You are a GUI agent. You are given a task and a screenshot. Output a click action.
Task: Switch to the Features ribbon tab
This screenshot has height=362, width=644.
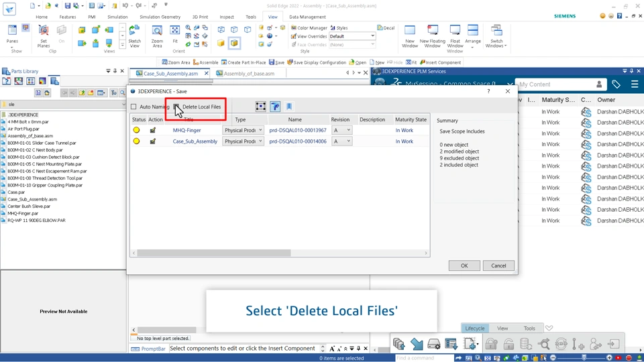click(67, 17)
